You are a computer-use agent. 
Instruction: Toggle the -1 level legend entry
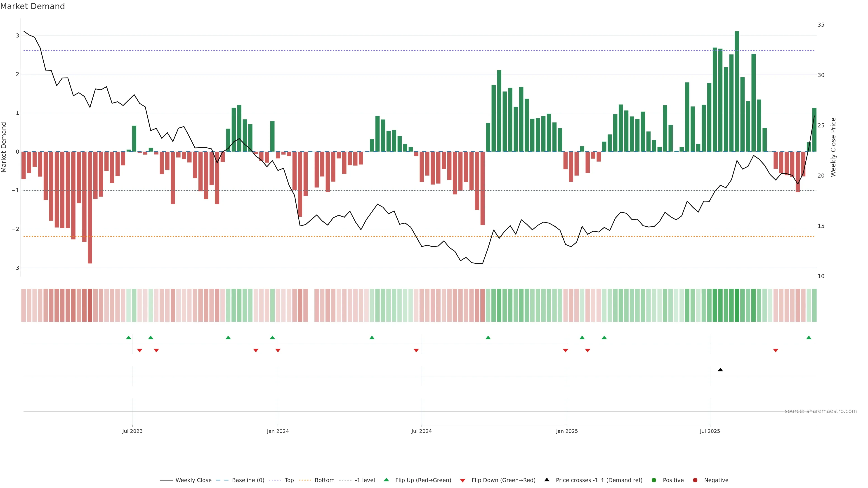(x=365, y=480)
